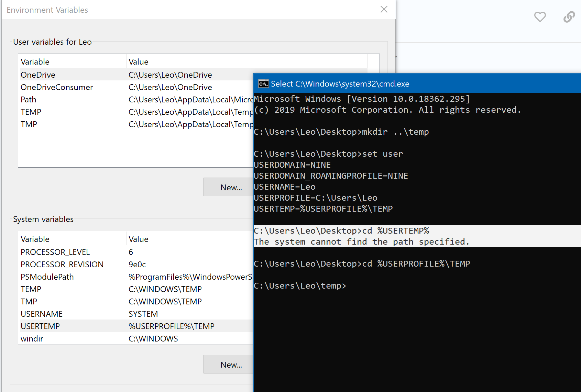The width and height of the screenshot is (581, 392).
Task: Click USERDOMAIN=NINE output line
Action: [292, 165]
